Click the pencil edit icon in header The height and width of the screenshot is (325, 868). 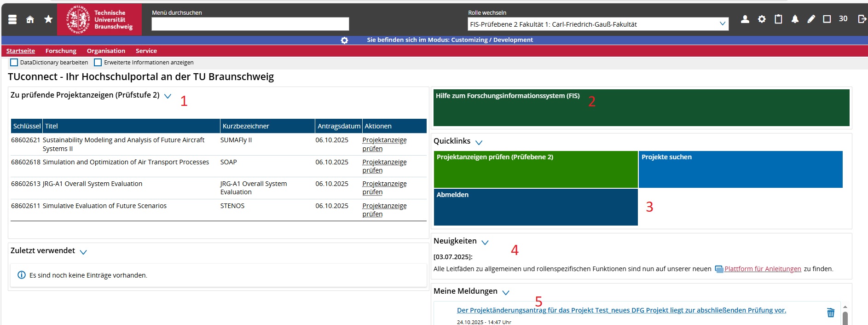pos(811,19)
